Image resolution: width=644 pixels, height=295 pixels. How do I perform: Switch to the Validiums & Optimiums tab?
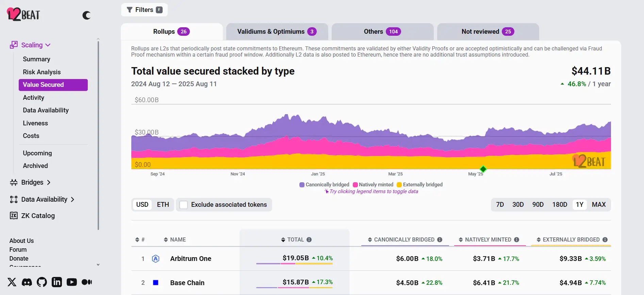point(277,32)
